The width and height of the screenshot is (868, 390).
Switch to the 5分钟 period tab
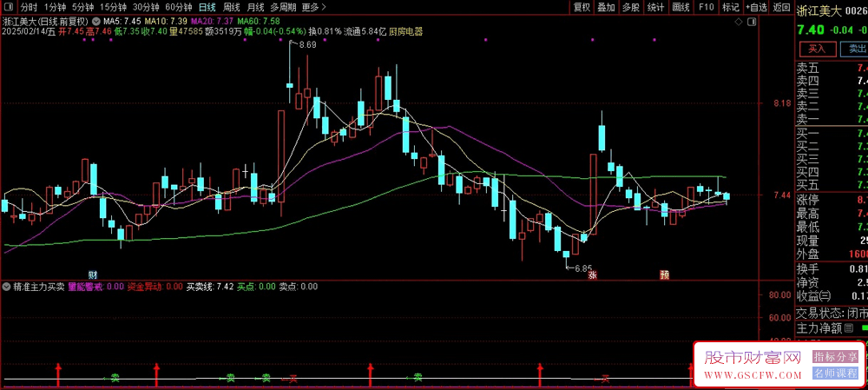[x=83, y=7]
